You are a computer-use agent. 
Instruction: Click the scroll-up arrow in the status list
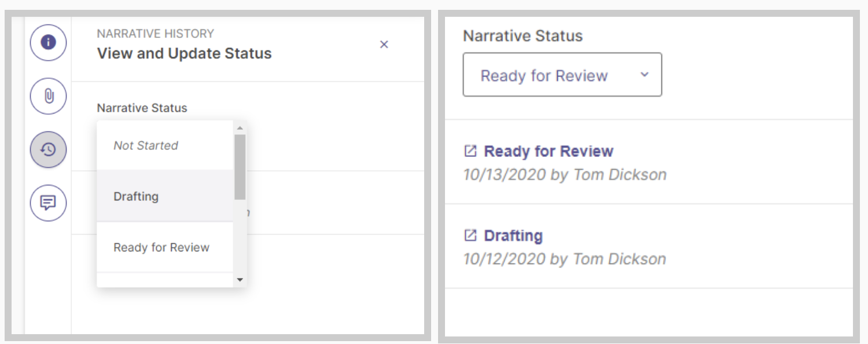pos(240,127)
